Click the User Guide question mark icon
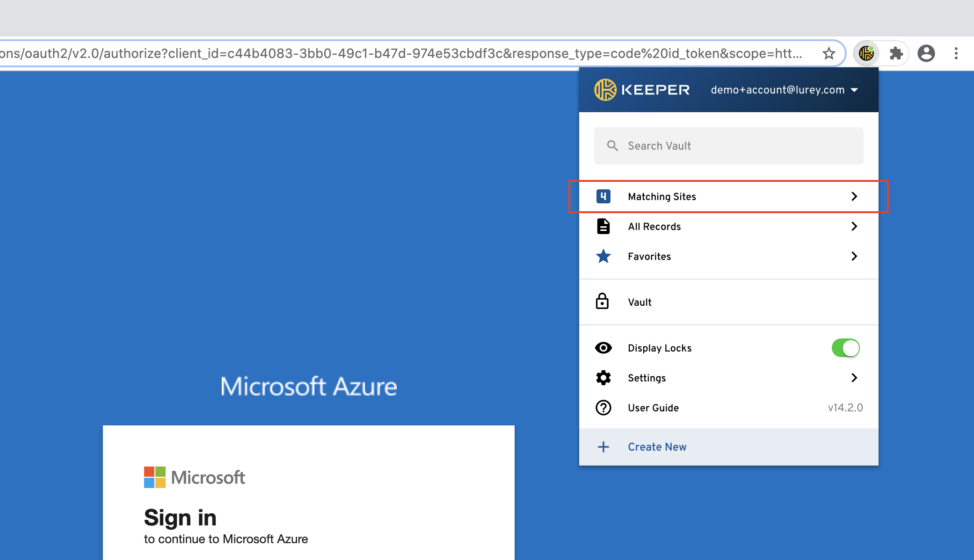This screenshot has width=974, height=560. click(x=603, y=408)
